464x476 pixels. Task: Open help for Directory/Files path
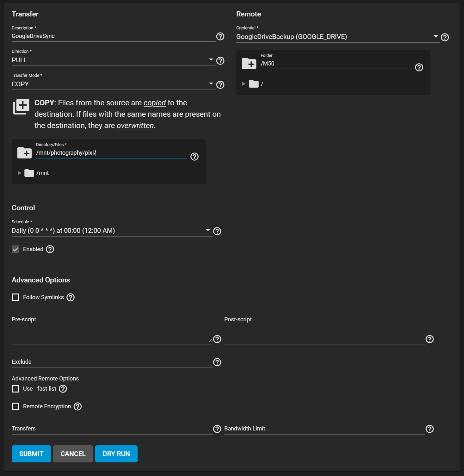195,157
